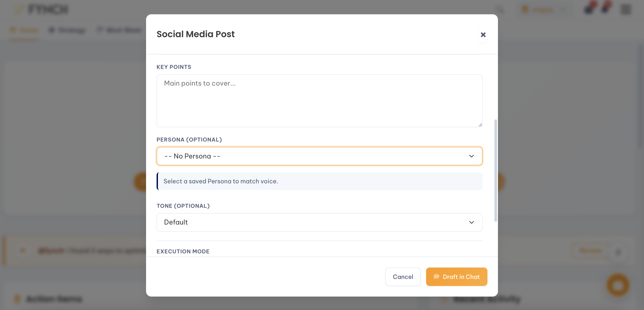Image resolution: width=644 pixels, height=310 pixels.
Task: Click the saved Persona info notice
Action: (319, 181)
